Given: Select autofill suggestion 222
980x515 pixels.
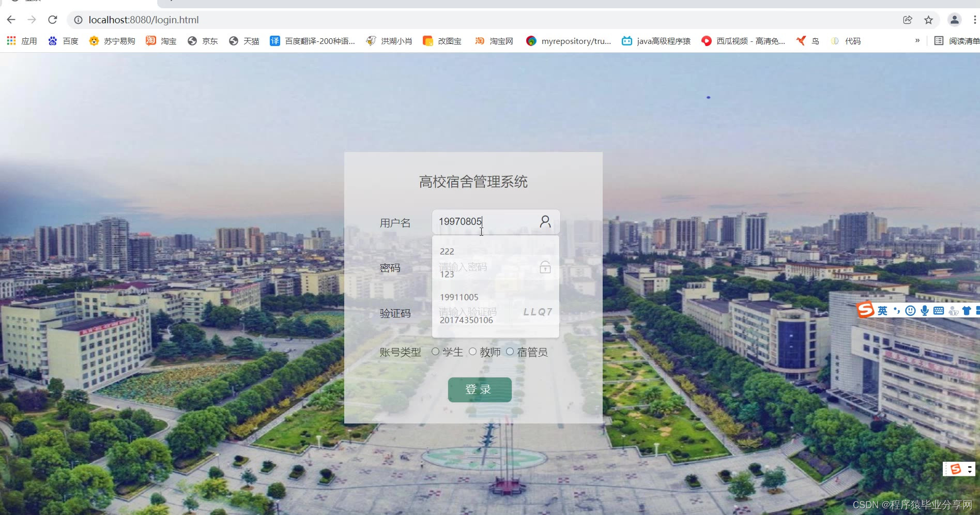Looking at the screenshot, I should tap(495, 251).
